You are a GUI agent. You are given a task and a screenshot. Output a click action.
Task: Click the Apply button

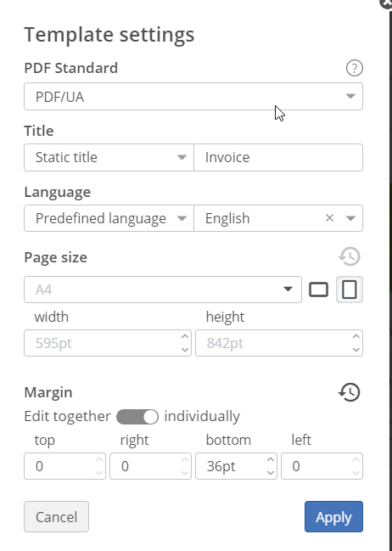[333, 516]
